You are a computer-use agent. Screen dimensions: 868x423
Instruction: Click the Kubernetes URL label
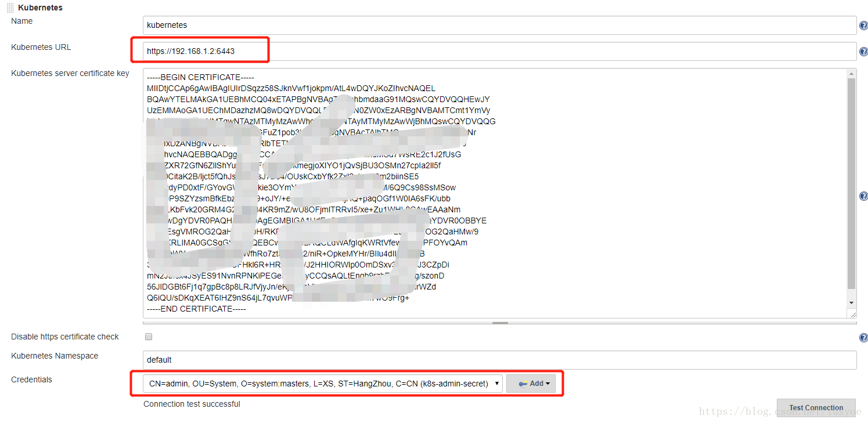pyautogui.click(x=41, y=47)
